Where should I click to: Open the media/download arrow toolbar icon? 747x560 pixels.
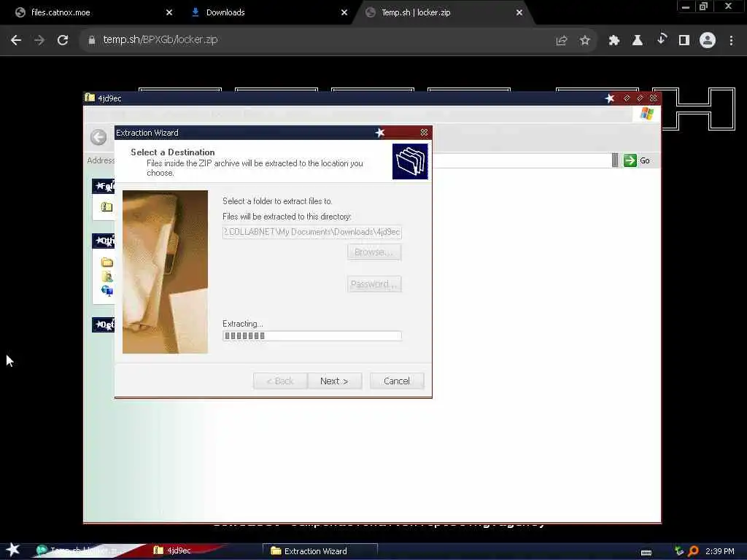click(x=661, y=39)
